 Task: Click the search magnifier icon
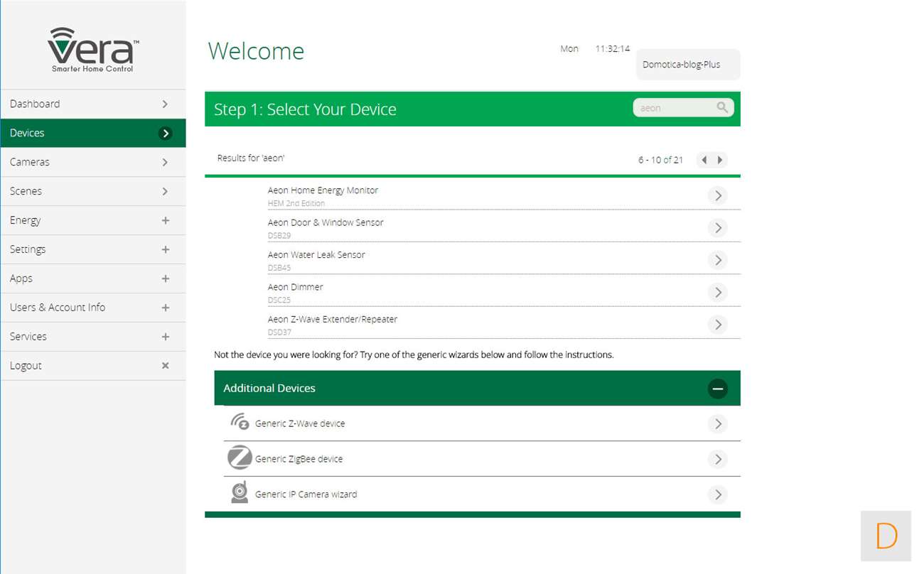click(722, 107)
